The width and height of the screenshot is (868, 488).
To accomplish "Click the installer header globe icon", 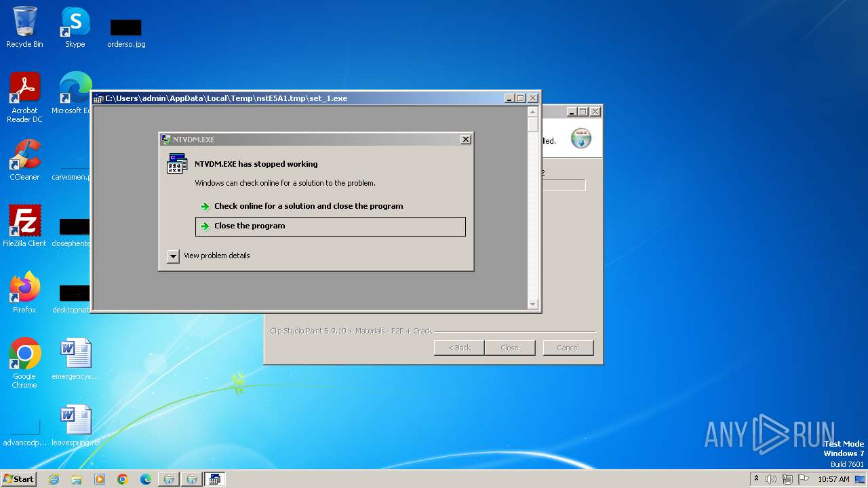I will pos(580,138).
